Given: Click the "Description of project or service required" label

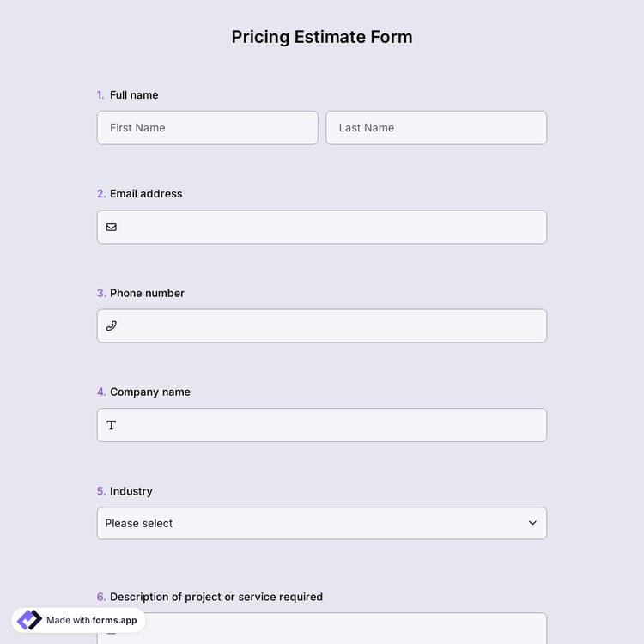Looking at the screenshot, I should coord(216,597).
